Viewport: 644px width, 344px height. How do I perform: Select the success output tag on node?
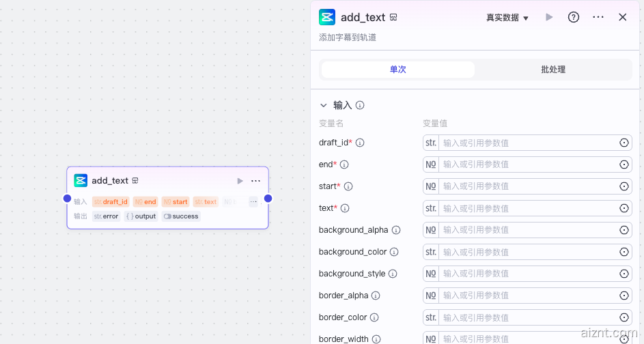[x=181, y=216]
